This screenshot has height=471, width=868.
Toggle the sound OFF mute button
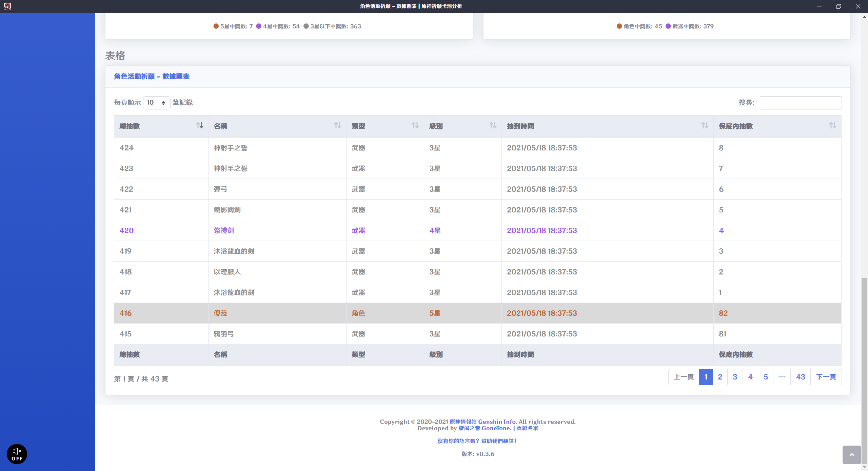coord(17,454)
